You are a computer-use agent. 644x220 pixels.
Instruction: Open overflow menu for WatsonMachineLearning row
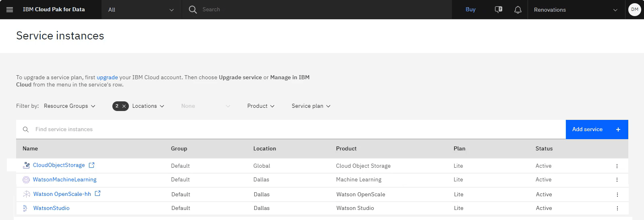pos(617,180)
